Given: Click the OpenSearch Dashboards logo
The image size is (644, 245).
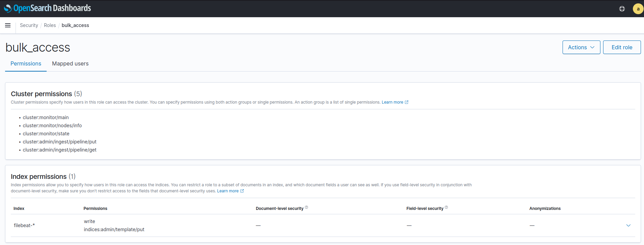Looking at the screenshot, I should (48, 8).
